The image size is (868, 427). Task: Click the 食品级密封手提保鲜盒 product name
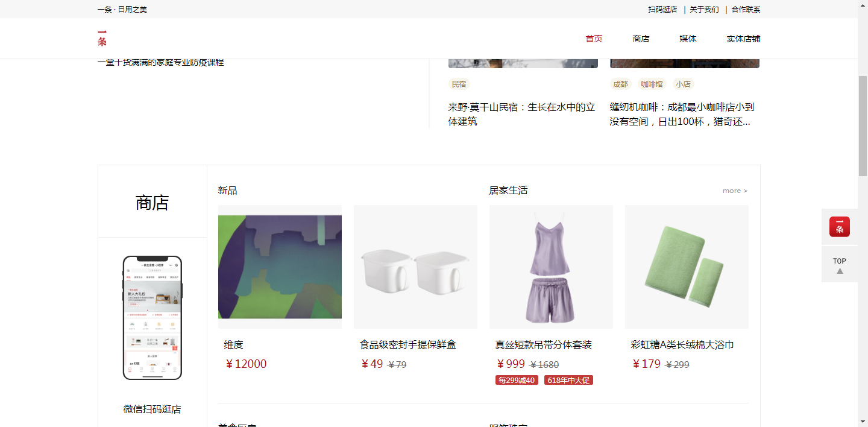[x=408, y=345]
